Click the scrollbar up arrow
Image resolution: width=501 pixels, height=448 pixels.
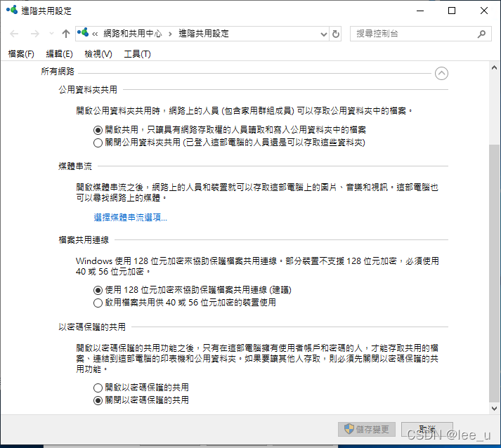[x=494, y=67]
